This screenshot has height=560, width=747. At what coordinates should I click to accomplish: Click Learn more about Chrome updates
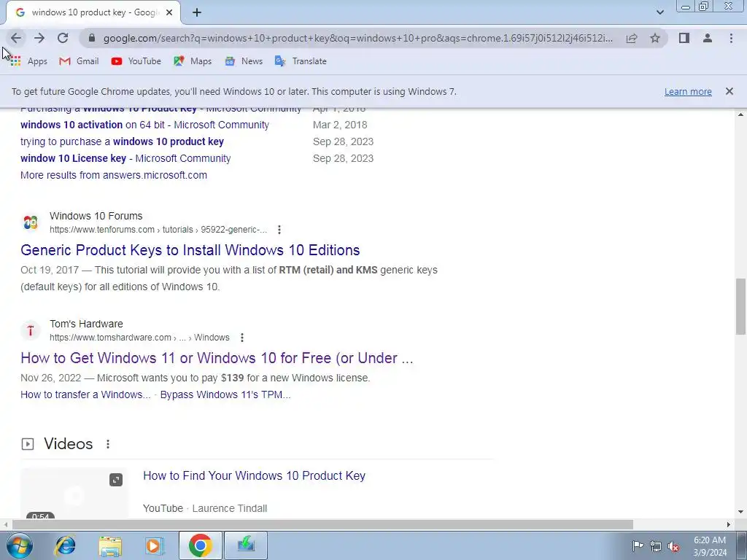click(x=688, y=91)
